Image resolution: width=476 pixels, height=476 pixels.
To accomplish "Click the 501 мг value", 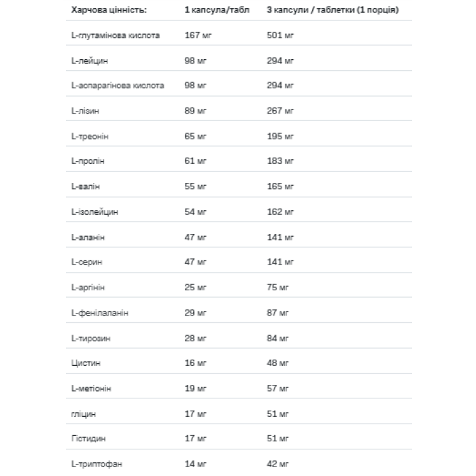I will click(x=280, y=35).
